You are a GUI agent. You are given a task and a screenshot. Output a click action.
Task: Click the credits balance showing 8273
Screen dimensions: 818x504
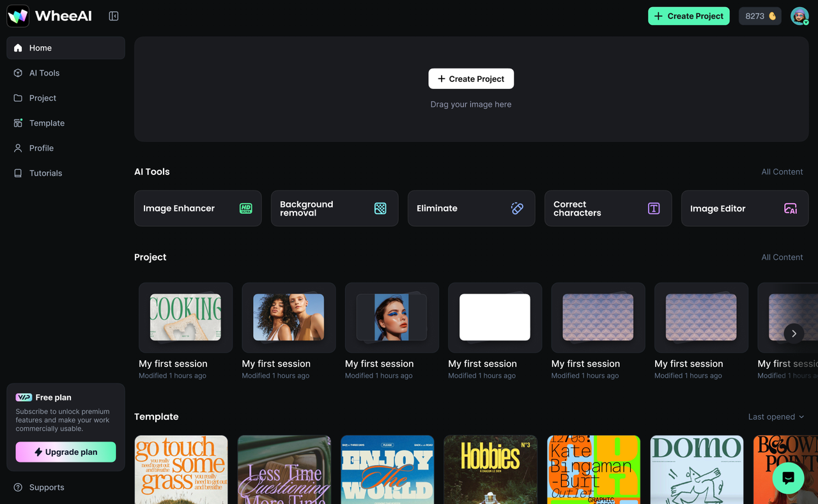pyautogui.click(x=760, y=16)
